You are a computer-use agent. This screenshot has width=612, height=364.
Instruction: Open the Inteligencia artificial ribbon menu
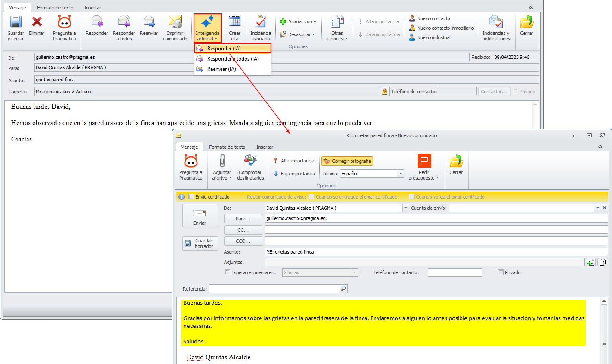click(208, 28)
